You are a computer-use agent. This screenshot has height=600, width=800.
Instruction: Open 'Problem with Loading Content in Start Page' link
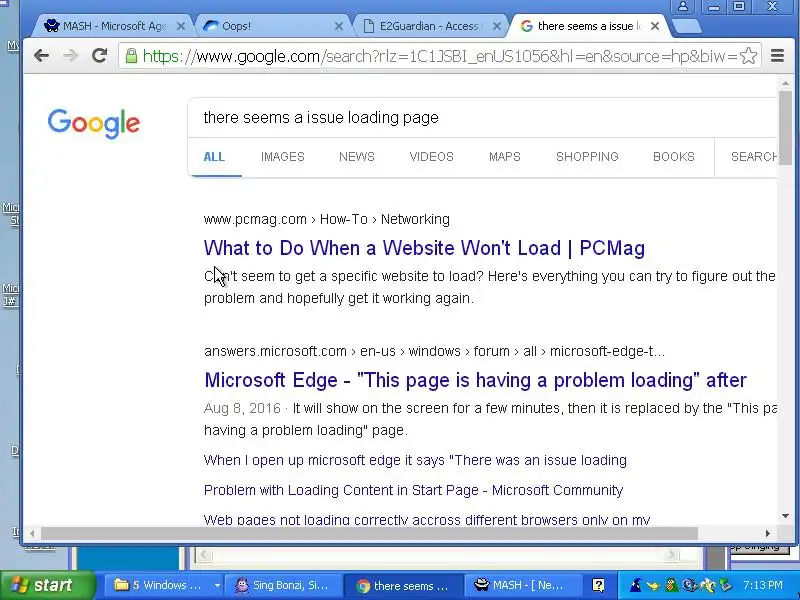coord(413,490)
